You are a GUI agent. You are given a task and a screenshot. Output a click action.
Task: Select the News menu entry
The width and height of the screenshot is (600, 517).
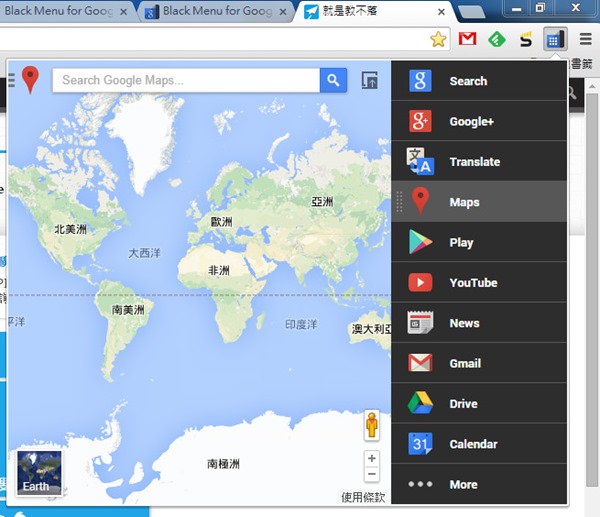point(479,323)
